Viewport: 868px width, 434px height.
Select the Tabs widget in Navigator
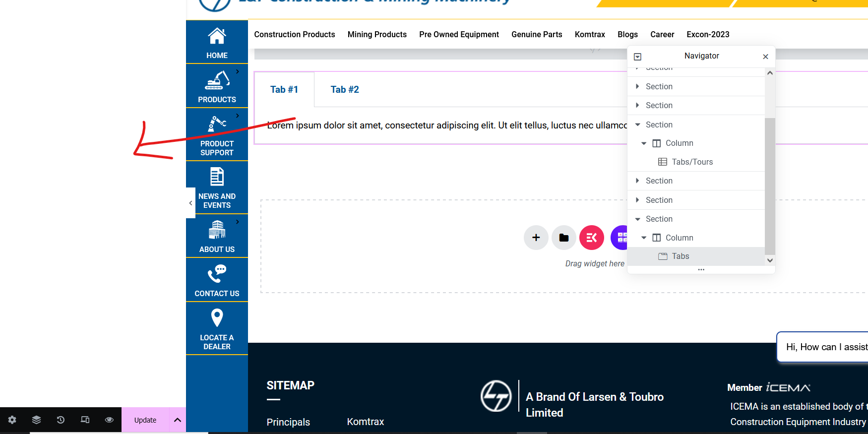point(696,256)
